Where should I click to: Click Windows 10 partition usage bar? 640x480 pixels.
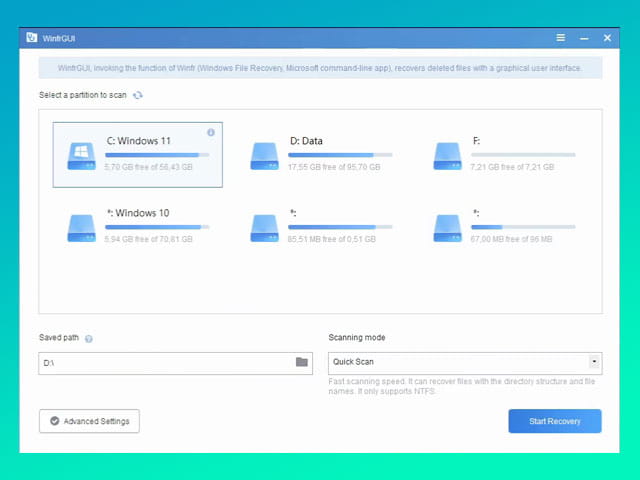click(157, 227)
